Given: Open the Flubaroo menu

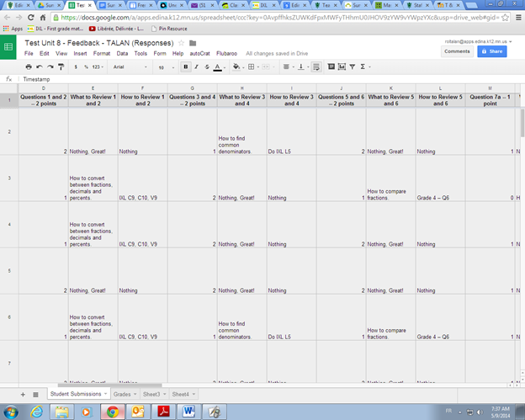Looking at the screenshot, I should tap(226, 54).
